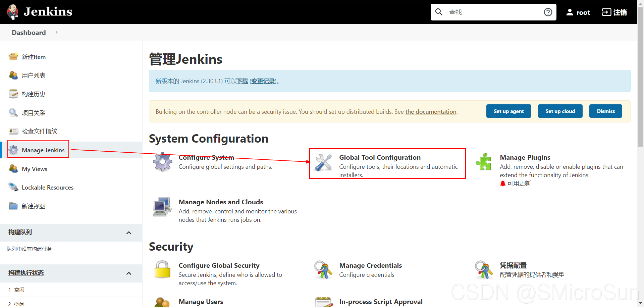644x307 pixels.
Task: Open the Manage Plugins title link
Action: pos(525,157)
